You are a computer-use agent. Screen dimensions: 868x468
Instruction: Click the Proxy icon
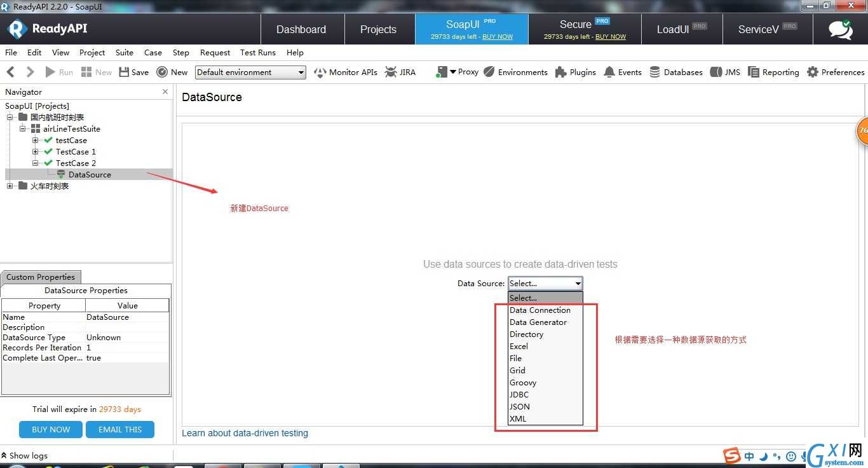pyautogui.click(x=441, y=72)
